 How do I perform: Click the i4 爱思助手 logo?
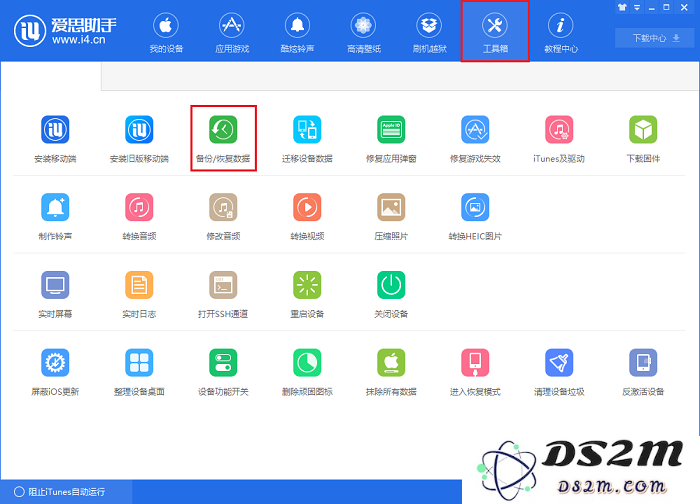65,30
